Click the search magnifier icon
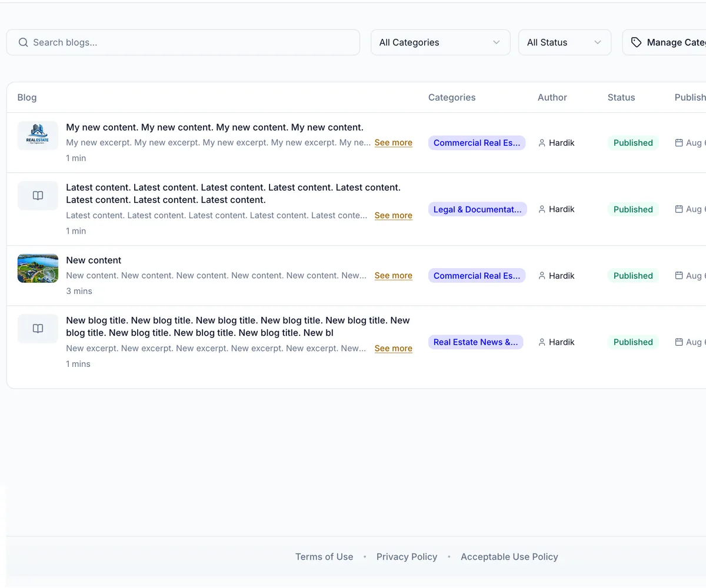 [23, 42]
